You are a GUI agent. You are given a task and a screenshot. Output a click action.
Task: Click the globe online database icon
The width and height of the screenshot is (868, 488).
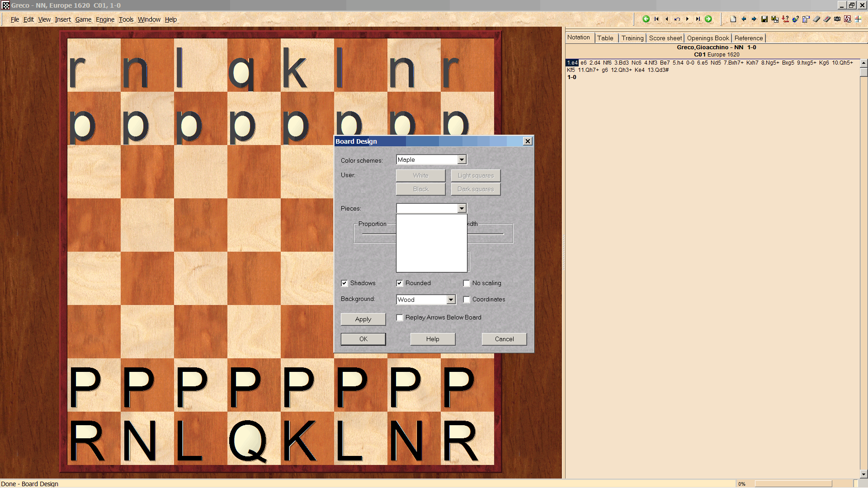pyautogui.click(x=795, y=19)
